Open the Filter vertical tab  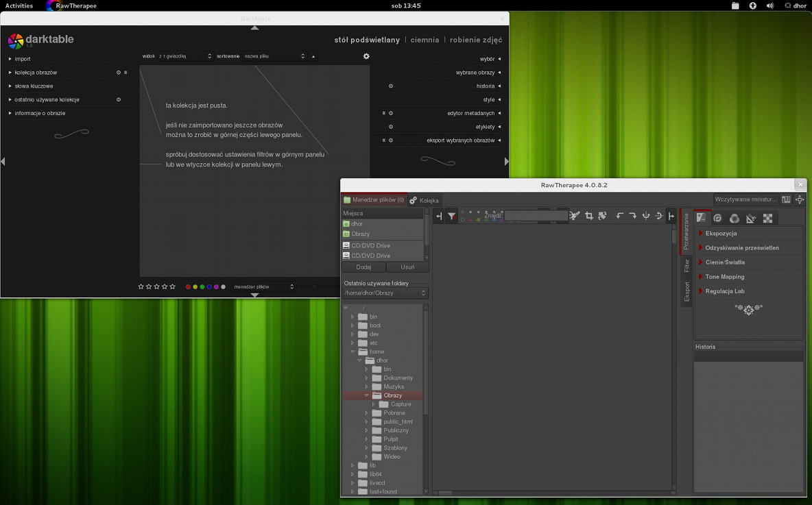(686, 265)
